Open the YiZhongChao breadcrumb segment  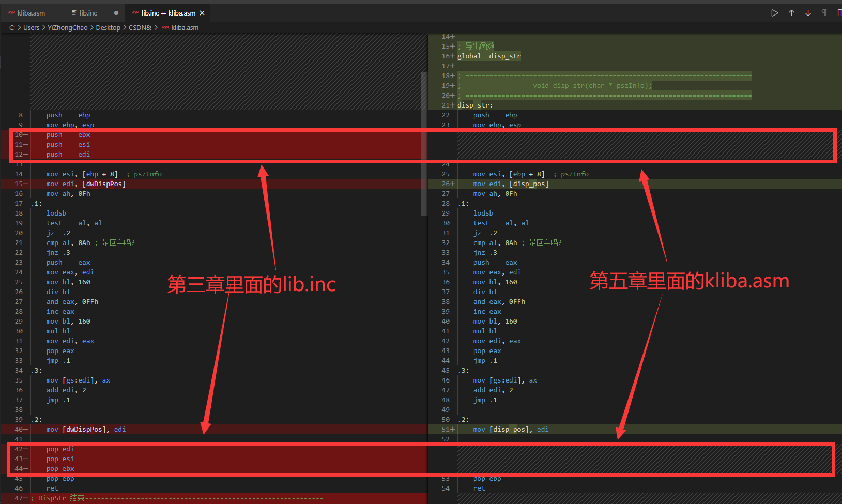pyautogui.click(x=68, y=28)
